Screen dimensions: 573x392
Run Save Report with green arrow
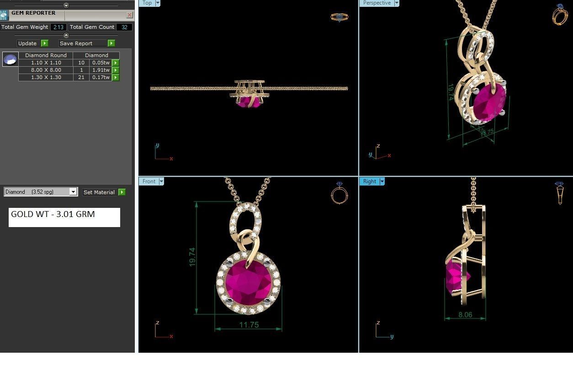111,43
